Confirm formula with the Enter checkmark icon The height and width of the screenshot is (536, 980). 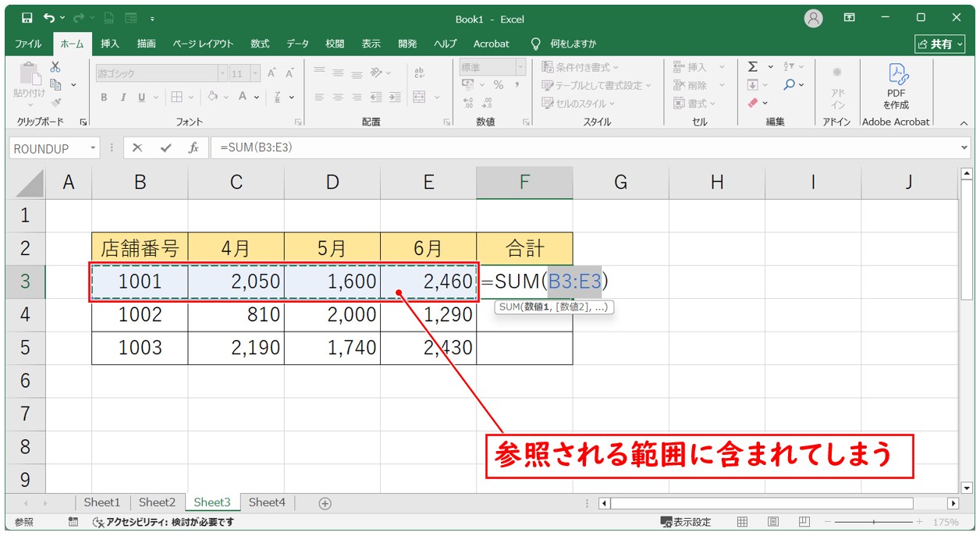tap(165, 147)
